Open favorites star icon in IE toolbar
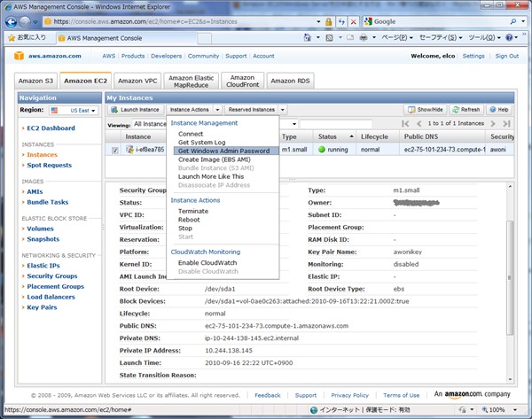The height and width of the screenshot is (419, 532). 12,37
